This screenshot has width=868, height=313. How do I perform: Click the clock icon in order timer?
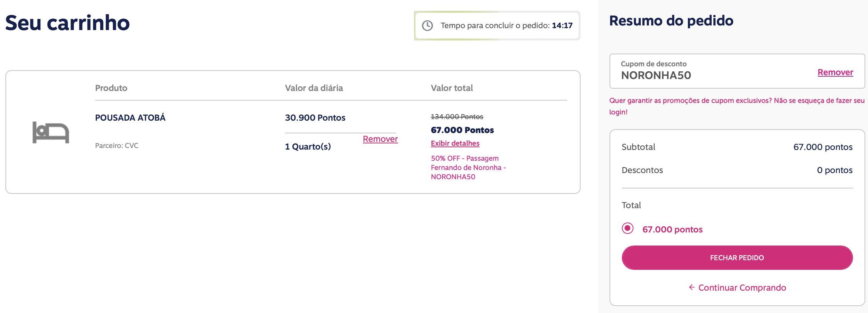coord(427,26)
